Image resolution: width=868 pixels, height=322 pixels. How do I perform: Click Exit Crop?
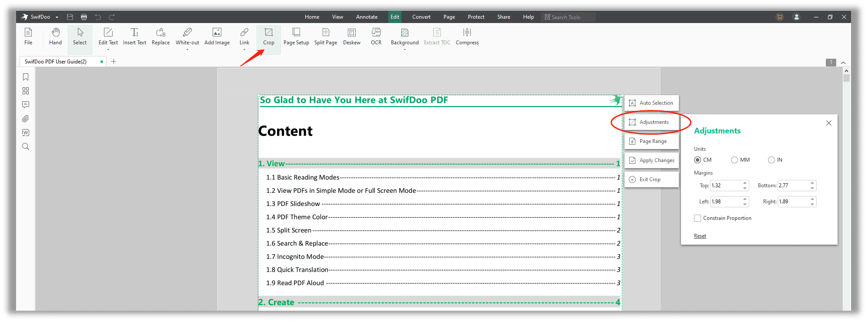tap(651, 179)
